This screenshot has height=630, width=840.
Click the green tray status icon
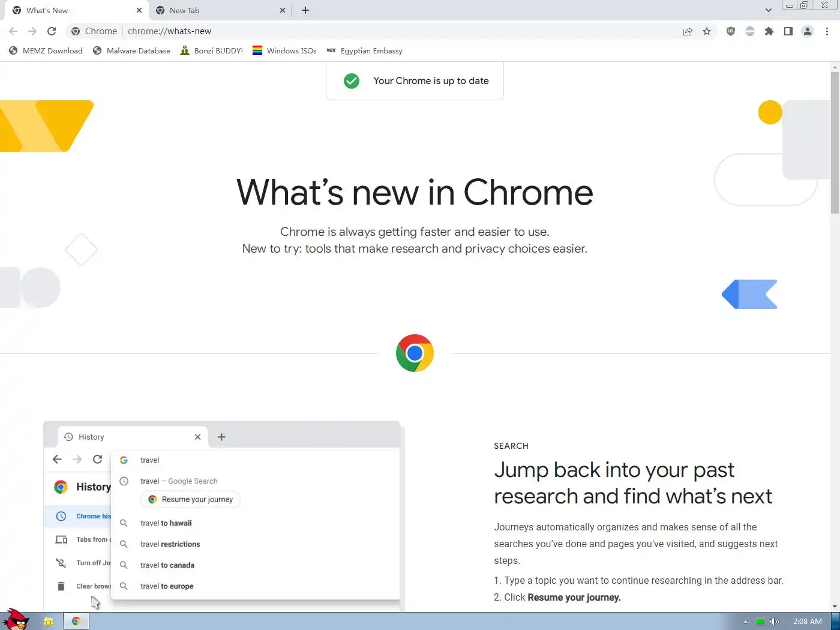(x=760, y=622)
